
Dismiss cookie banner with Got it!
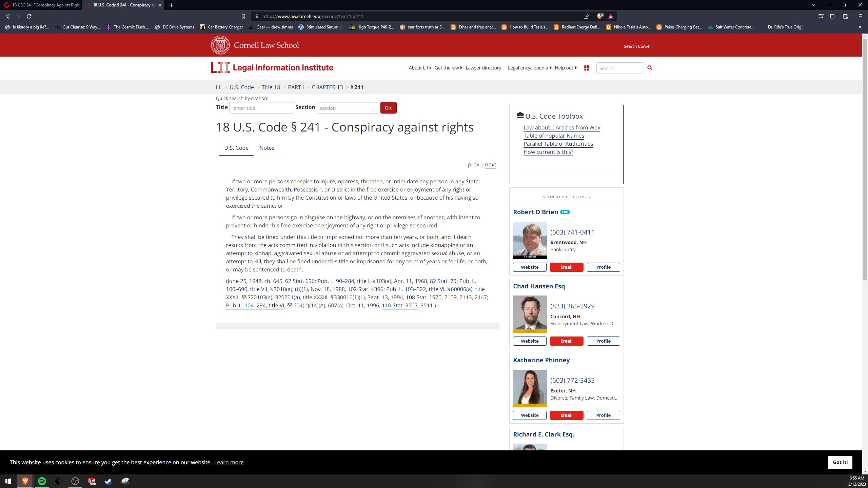(840, 462)
